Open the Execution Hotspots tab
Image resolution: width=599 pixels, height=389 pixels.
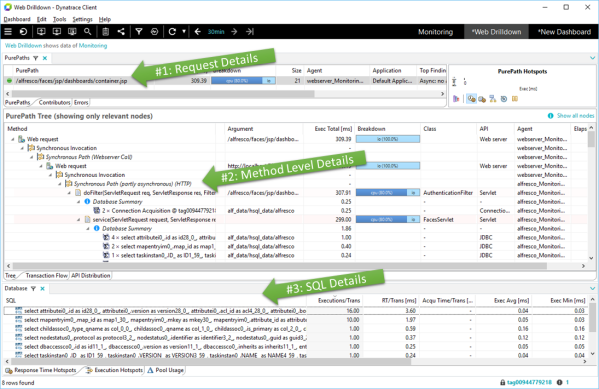(x=115, y=370)
